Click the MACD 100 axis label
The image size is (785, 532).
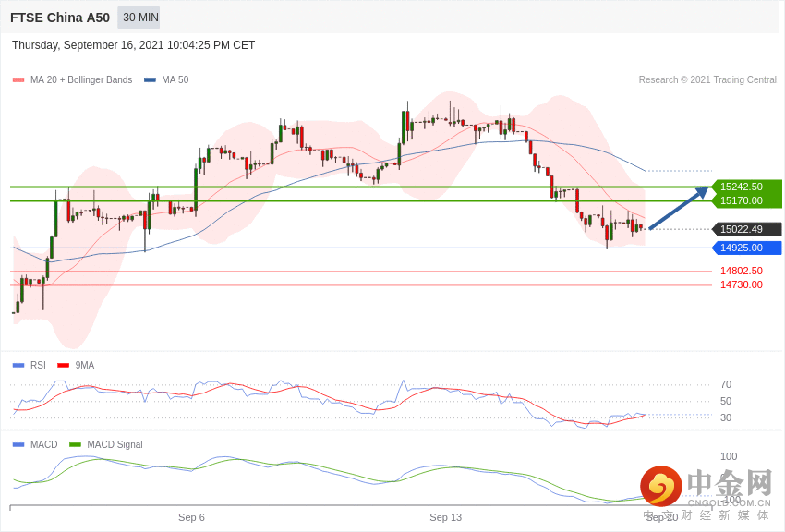[x=729, y=456]
